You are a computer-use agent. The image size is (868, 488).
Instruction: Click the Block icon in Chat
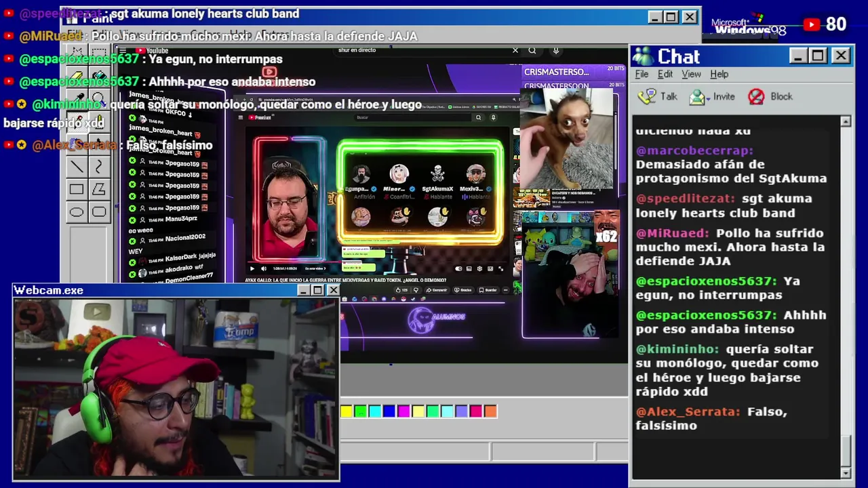756,97
